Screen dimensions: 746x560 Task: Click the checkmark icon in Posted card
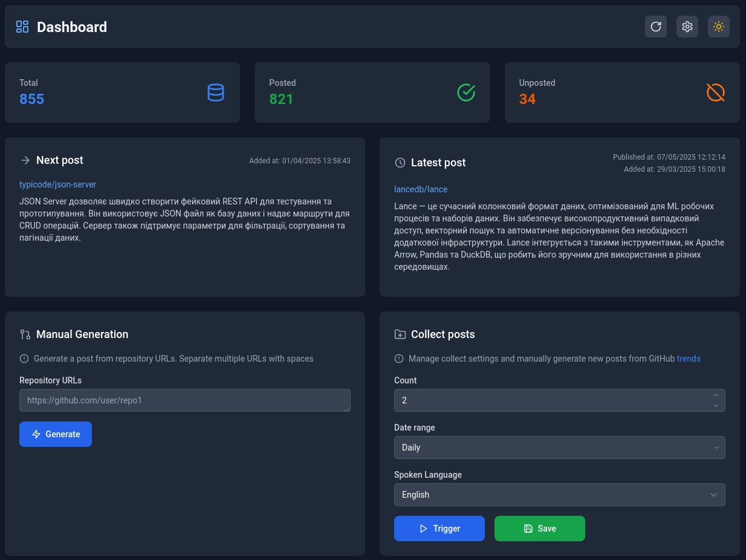click(466, 93)
